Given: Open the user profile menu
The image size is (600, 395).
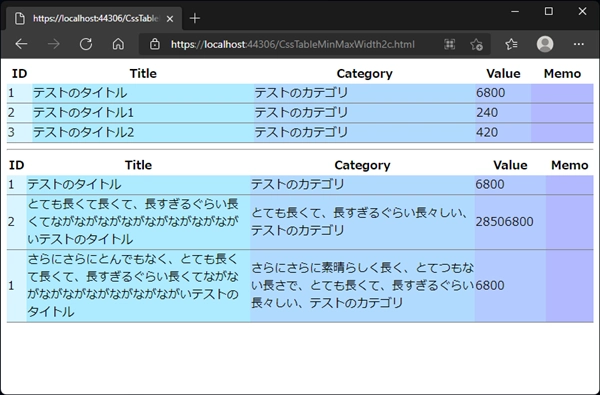Looking at the screenshot, I should (x=545, y=44).
